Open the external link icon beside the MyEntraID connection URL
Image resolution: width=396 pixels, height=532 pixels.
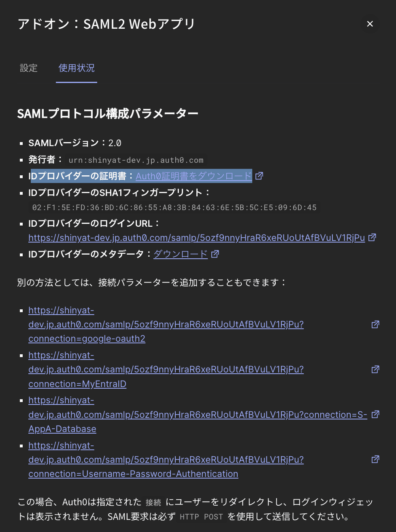pyautogui.click(x=375, y=369)
